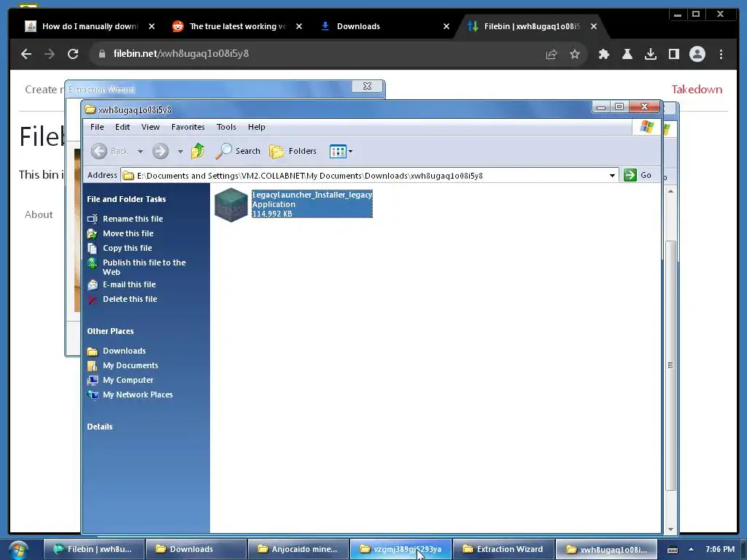Reload the Filebin page in Chrome
This screenshot has width=747, height=560.
73,54
